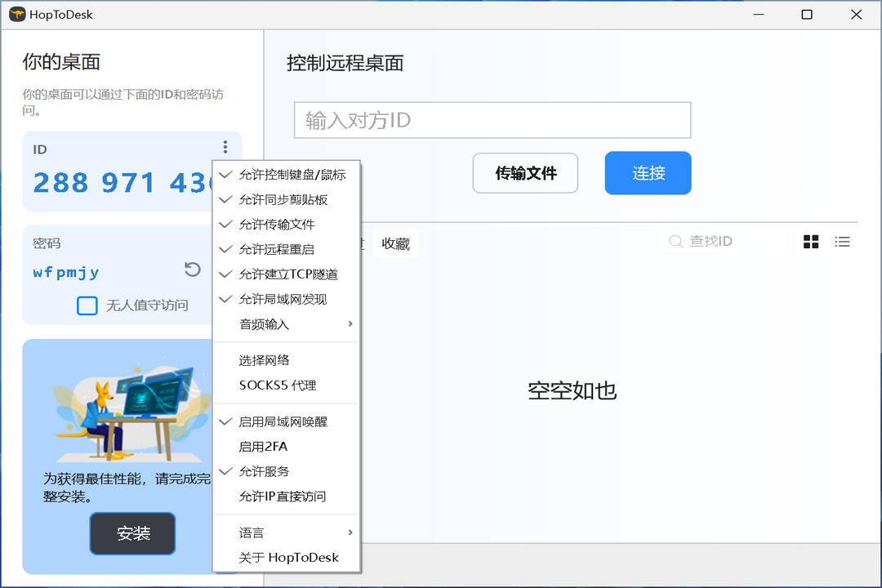Click the 输入对方ID input field
Screen dimensions: 882x588
(x=492, y=119)
